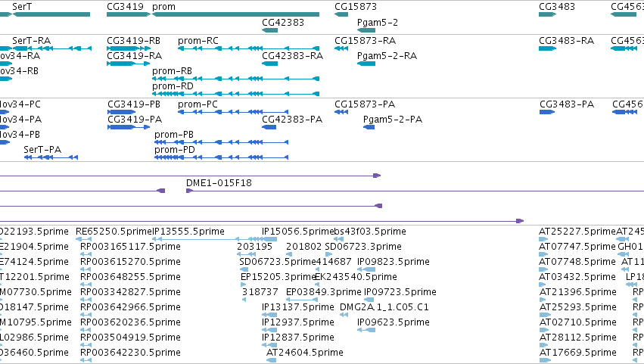Select the prom-PB CDS feature
Screen dimensions: 644x364
point(222,142)
